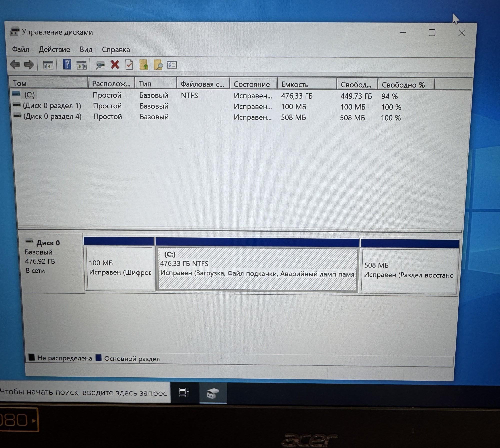This screenshot has width=500, height=448.
Task: Click the (C:) volume drive icon
Action: pyautogui.click(x=16, y=94)
